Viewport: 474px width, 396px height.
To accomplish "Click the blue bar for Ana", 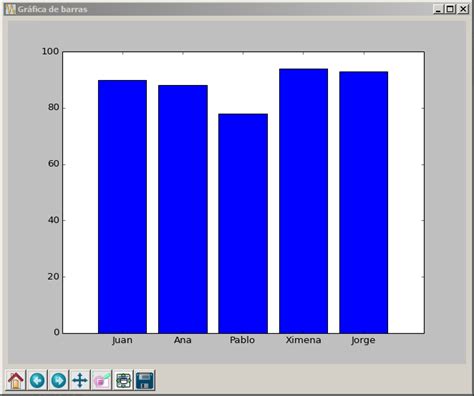I will pyautogui.click(x=183, y=209).
